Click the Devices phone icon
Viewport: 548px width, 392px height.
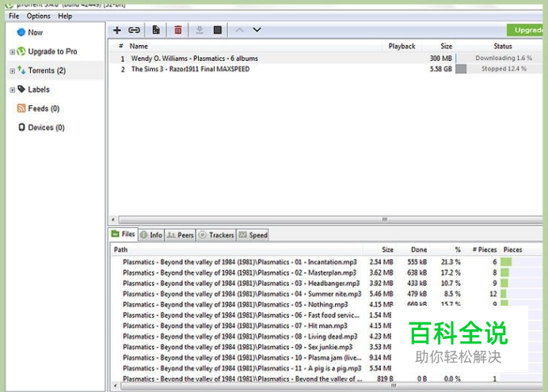coord(21,127)
